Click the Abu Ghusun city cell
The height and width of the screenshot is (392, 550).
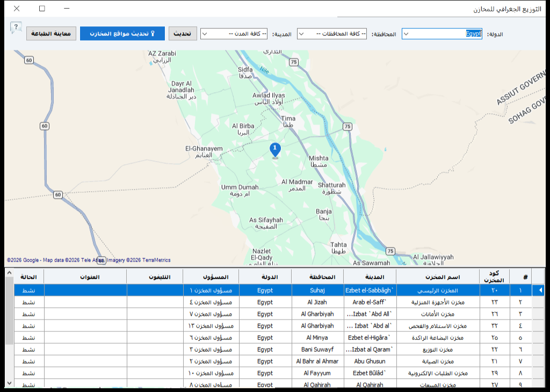click(370, 361)
